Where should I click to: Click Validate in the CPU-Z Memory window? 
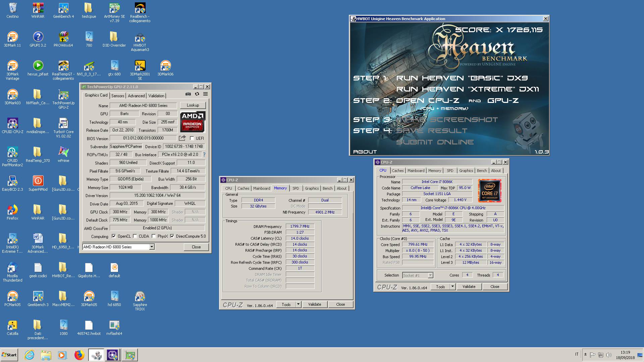(315, 304)
